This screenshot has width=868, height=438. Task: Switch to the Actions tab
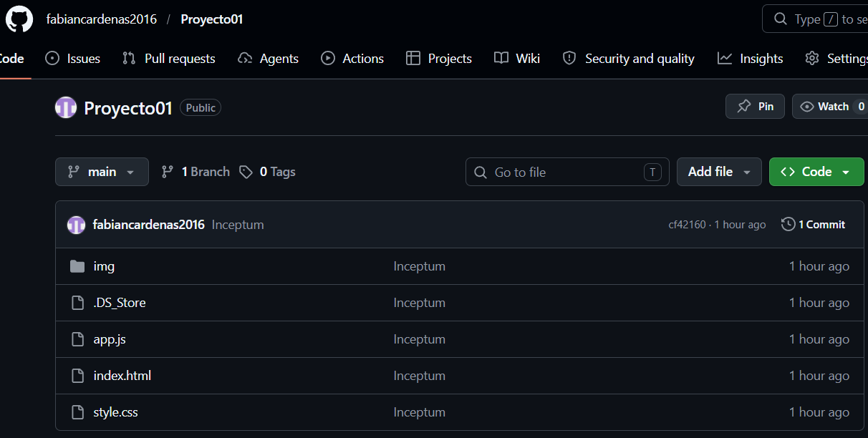pos(352,59)
